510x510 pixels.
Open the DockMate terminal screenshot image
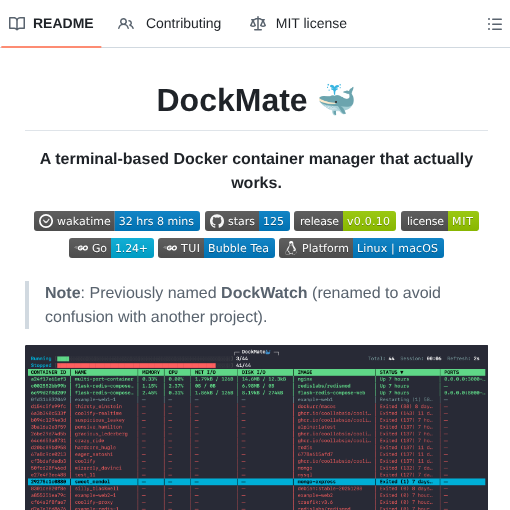point(256,427)
